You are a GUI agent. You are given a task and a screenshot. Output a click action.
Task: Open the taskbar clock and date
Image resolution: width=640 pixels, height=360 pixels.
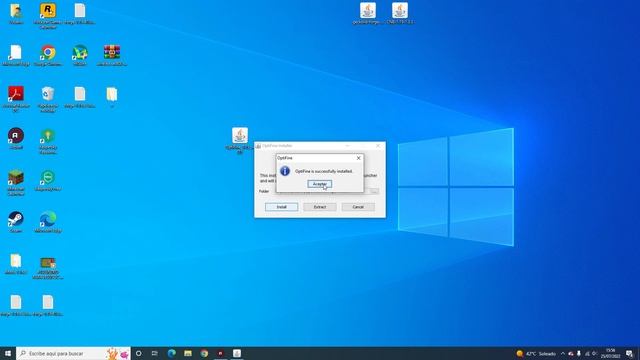click(611, 353)
